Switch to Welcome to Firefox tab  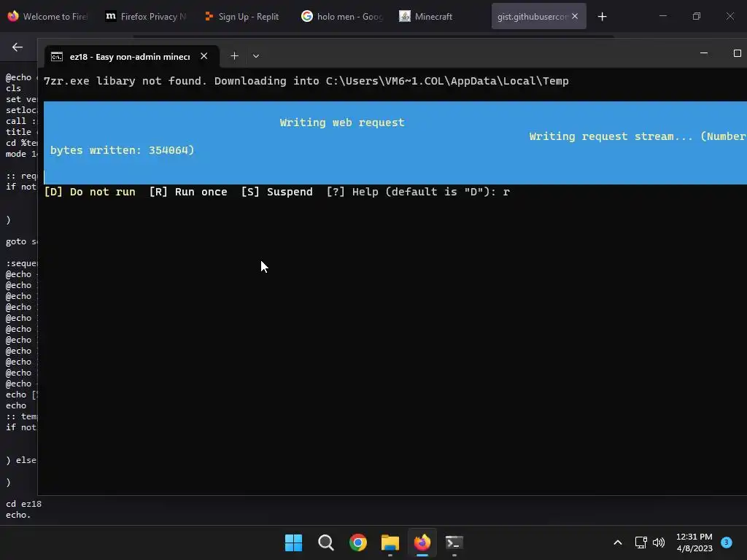pyautogui.click(x=47, y=16)
